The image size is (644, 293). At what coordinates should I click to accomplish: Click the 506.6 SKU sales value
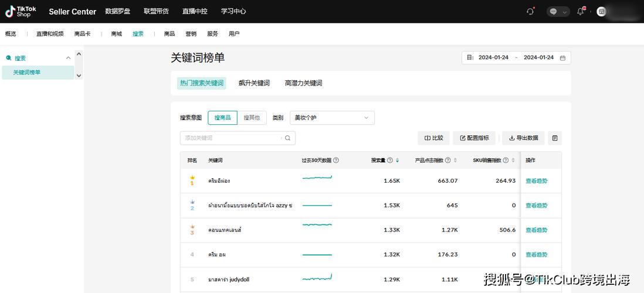click(x=507, y=230)
